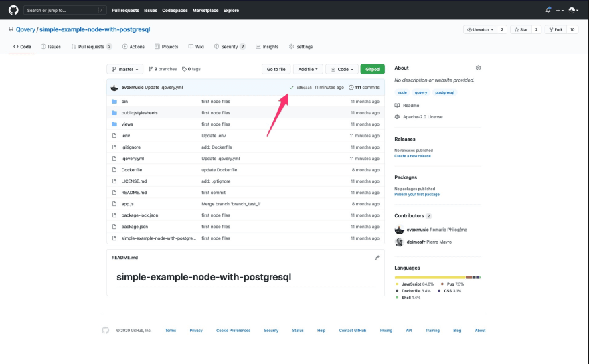Click Publish your first package
This screenshot has width=589, height=364.
416,195
